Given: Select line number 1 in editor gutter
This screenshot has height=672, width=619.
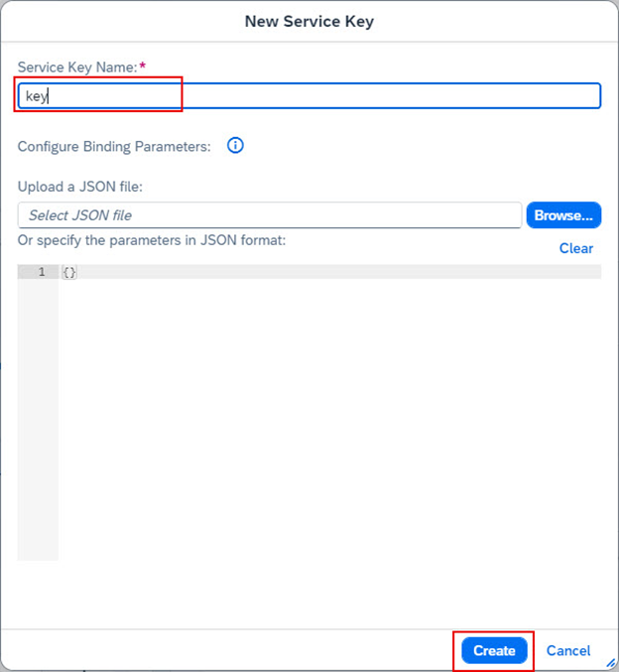Looking at the screenshot, I should point(41,272).
